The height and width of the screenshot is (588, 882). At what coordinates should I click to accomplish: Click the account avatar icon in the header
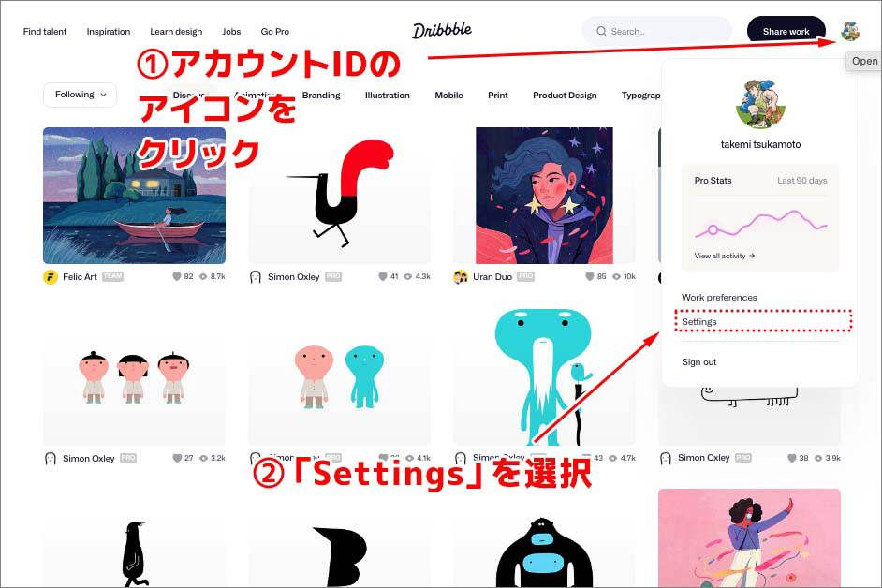[851, 31]
